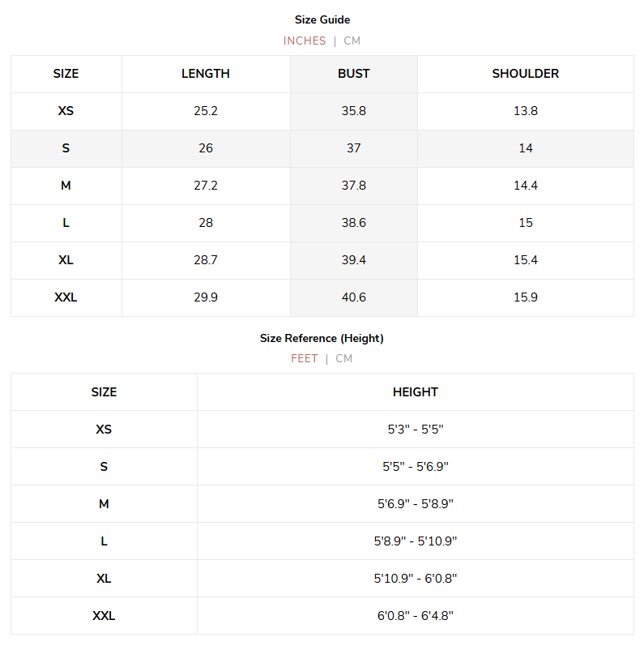
Task: Switch size guide units to CM
Action: point(352,41)
